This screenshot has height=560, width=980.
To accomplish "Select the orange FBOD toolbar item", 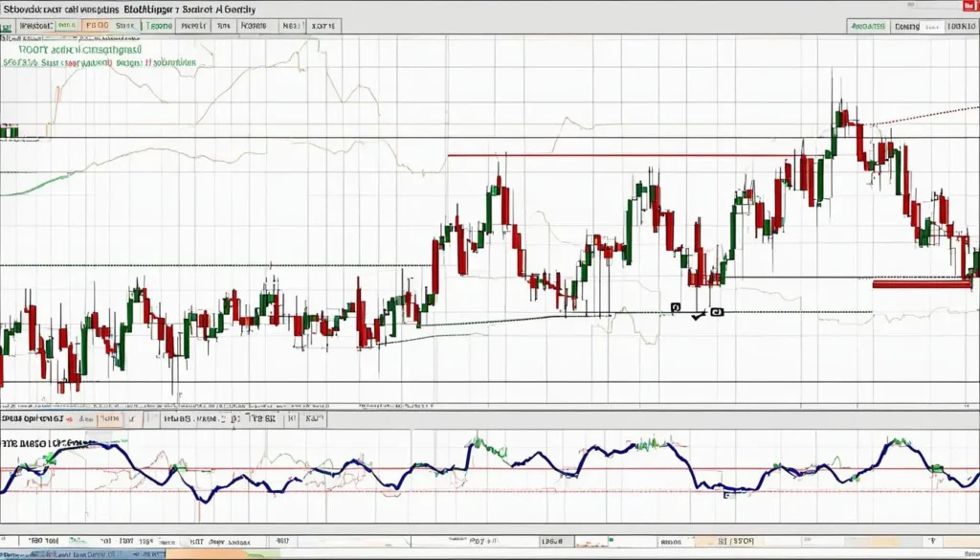I will pos(96,27).
